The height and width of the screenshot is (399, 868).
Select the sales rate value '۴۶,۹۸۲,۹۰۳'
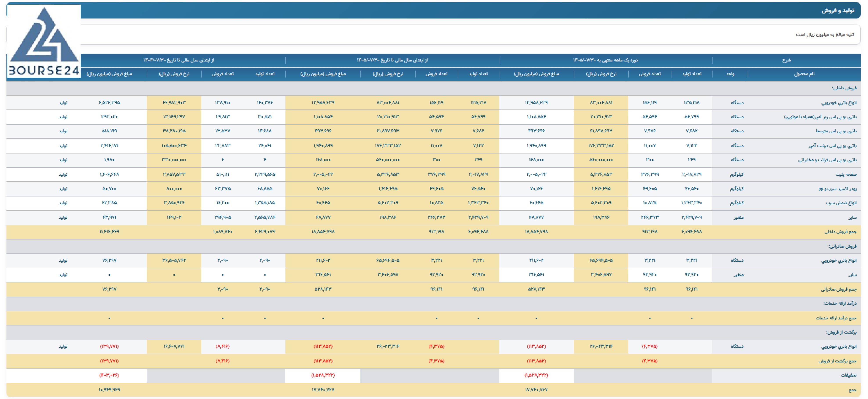pos(174,102)
